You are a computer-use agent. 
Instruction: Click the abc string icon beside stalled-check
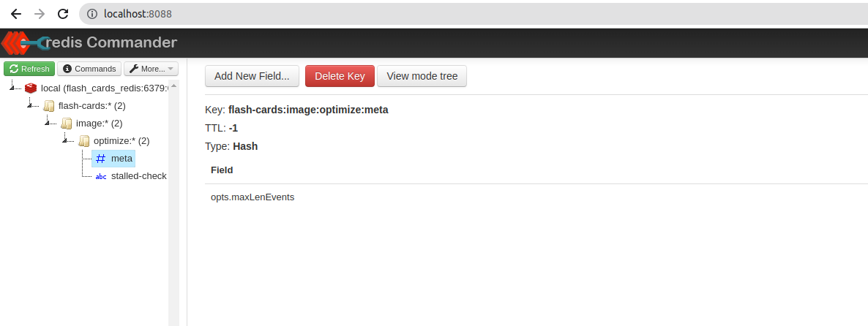pos(101,176)
